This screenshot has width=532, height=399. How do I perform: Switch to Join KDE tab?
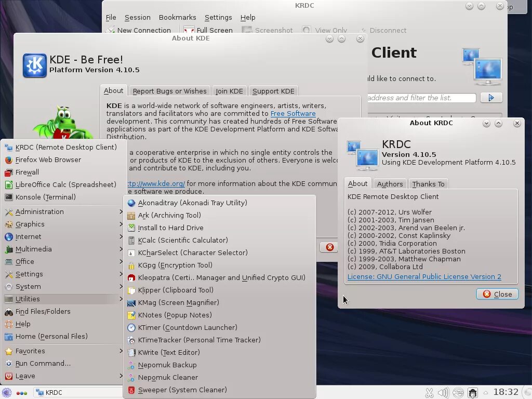click(x=229, y=91)
